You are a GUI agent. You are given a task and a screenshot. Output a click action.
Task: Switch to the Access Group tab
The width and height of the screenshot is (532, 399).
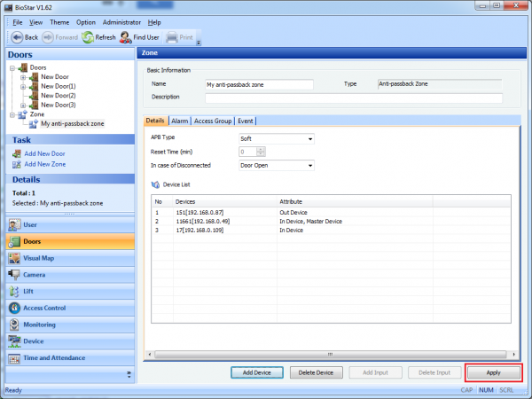[213, 121]
